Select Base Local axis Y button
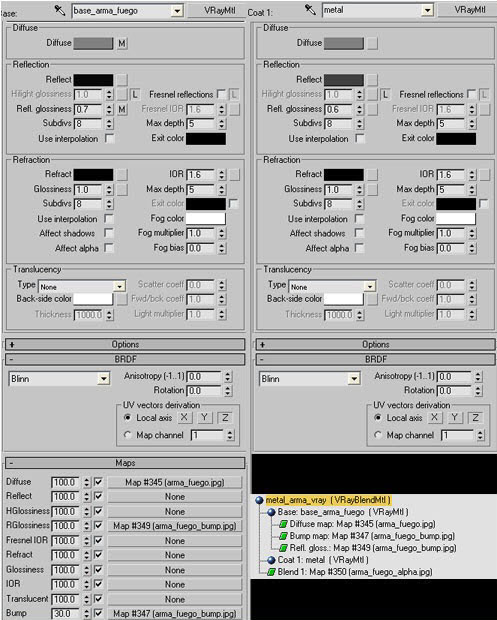497x620 pixels. [x=204, y=418]
